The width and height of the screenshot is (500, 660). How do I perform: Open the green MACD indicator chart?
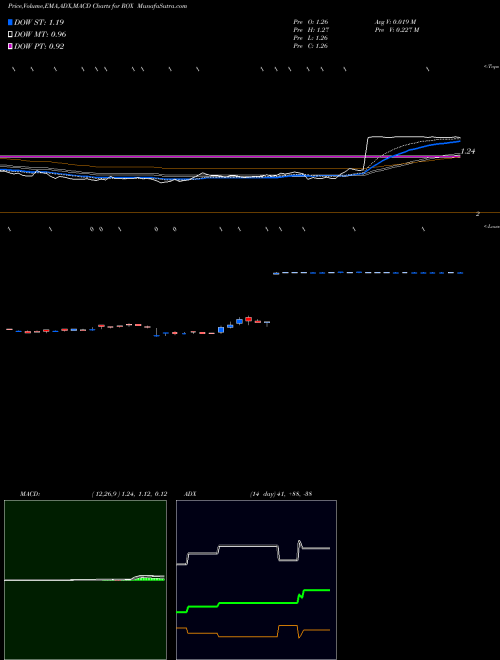point(85,580)
